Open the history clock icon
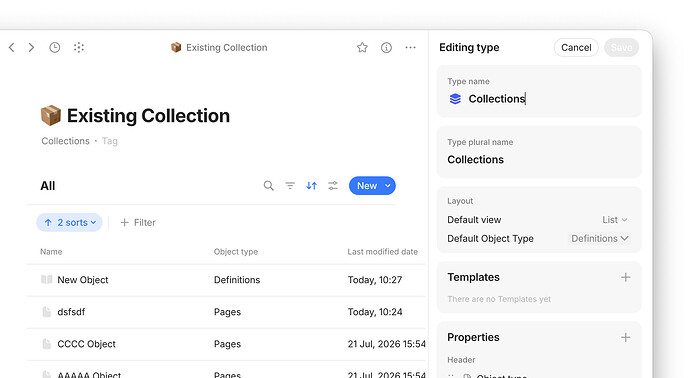The width and height of the screenshot is (690, 378). [55, 48]
